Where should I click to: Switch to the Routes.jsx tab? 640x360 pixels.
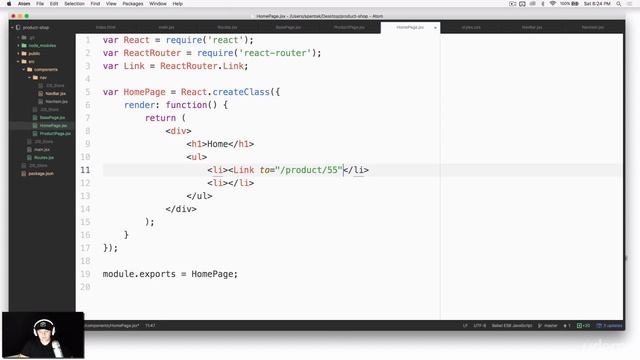[227, 27]
